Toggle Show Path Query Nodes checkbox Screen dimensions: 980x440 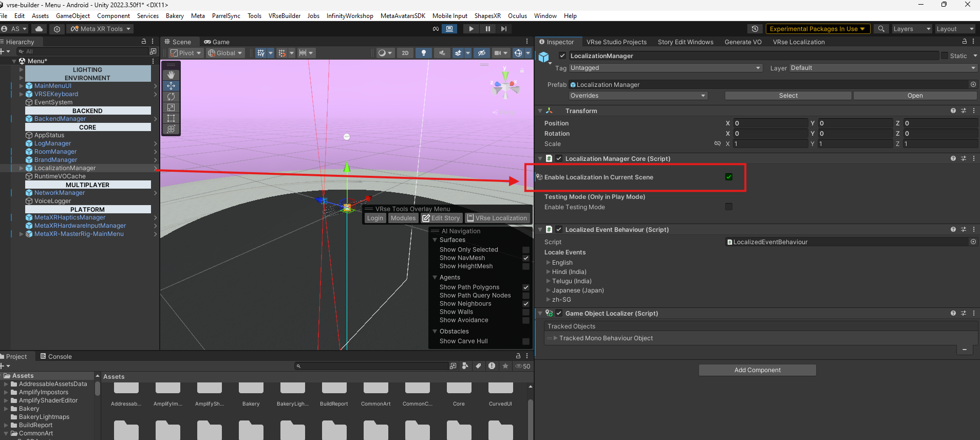[x=526, y=296]
